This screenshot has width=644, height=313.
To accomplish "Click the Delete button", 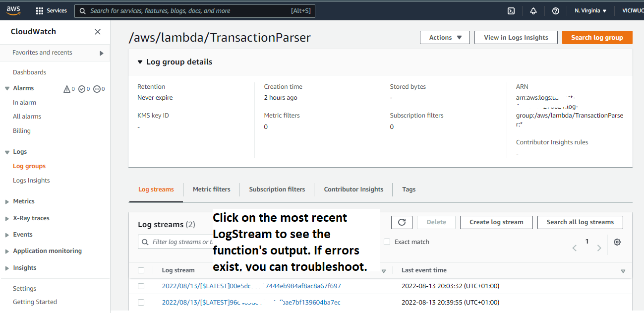I will (436, 222).
